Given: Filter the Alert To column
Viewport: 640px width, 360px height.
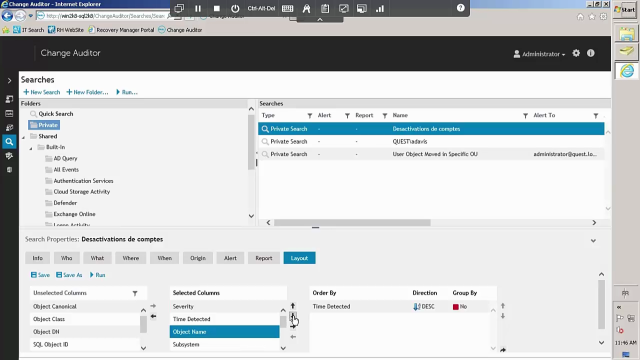Looking at the screenshot, I should pos(596,116).
